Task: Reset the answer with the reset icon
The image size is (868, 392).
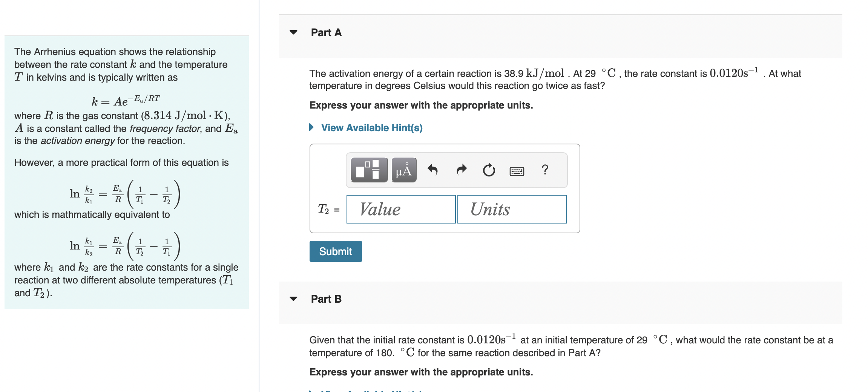Action: tap(488, 170)
